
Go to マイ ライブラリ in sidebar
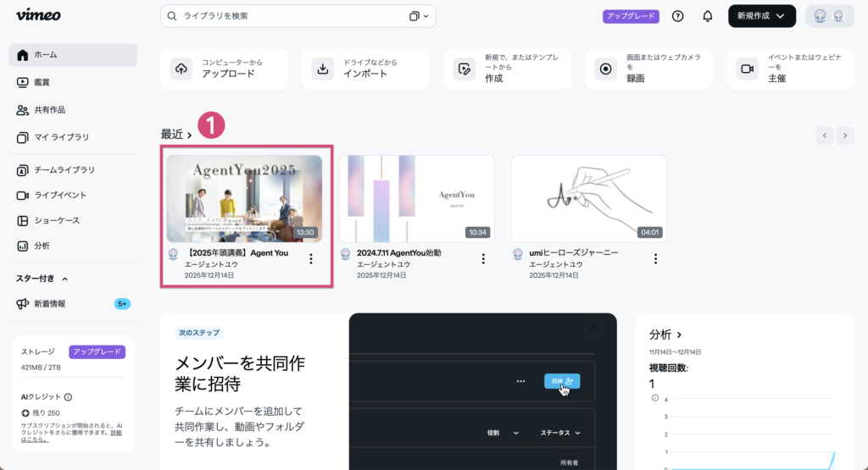pyautogui.click(x=61, y=137)
